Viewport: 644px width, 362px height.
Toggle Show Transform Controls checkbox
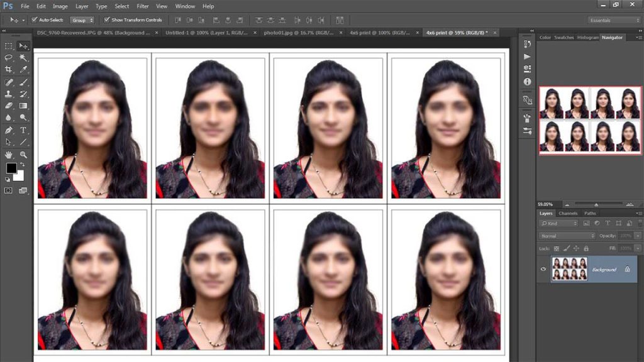107,20
